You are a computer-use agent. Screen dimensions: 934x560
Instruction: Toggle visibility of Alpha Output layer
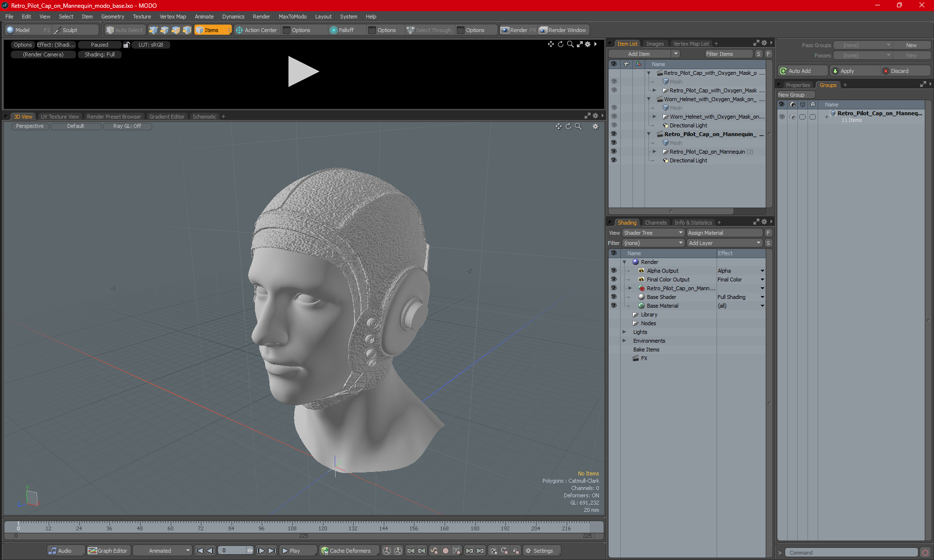tap(614, 271)
